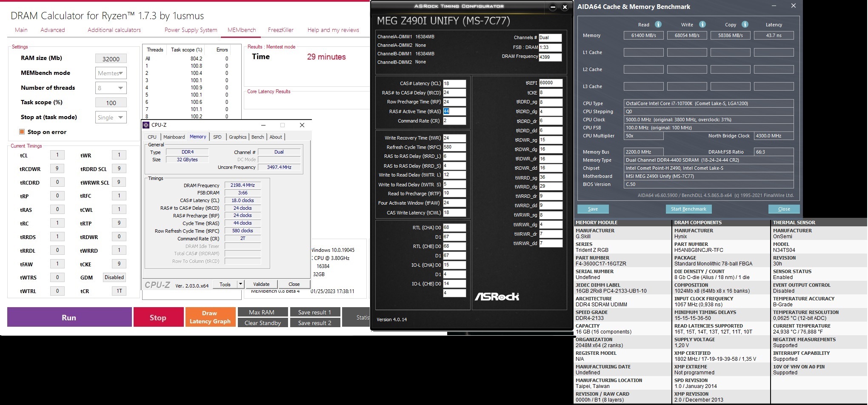Click the Save result 2 button
The image size is (868, 405).
(x=314, y=323)
